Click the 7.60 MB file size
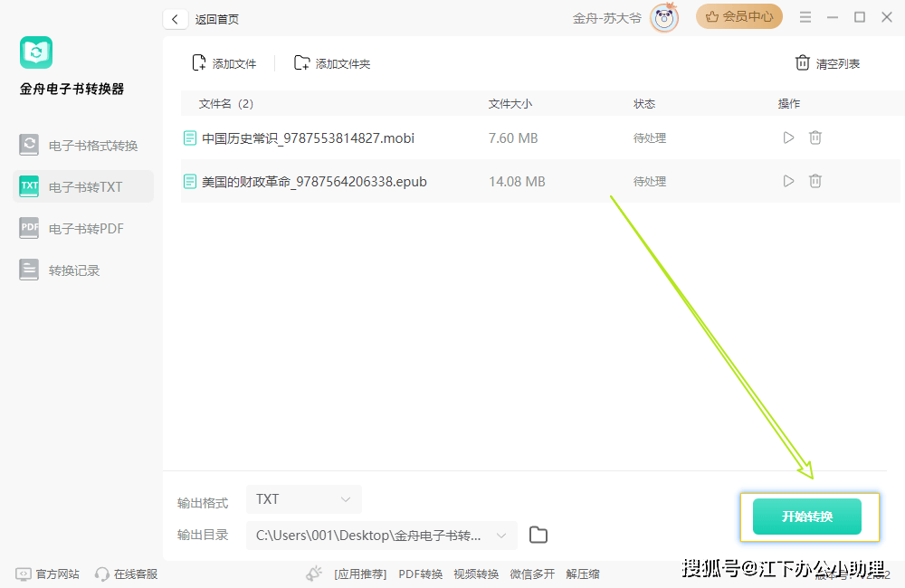The width and height of the screenshot is (905, 588). coord(513,138)
